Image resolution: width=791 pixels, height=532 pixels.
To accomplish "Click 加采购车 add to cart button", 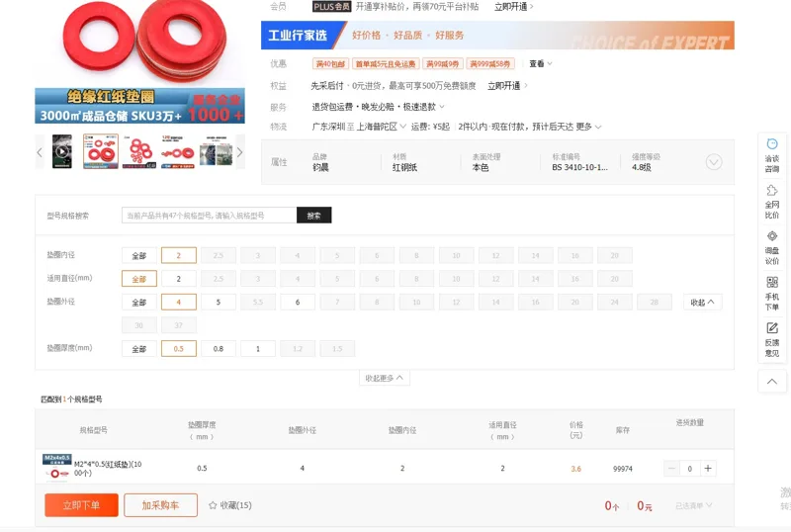I will (160, 505).
